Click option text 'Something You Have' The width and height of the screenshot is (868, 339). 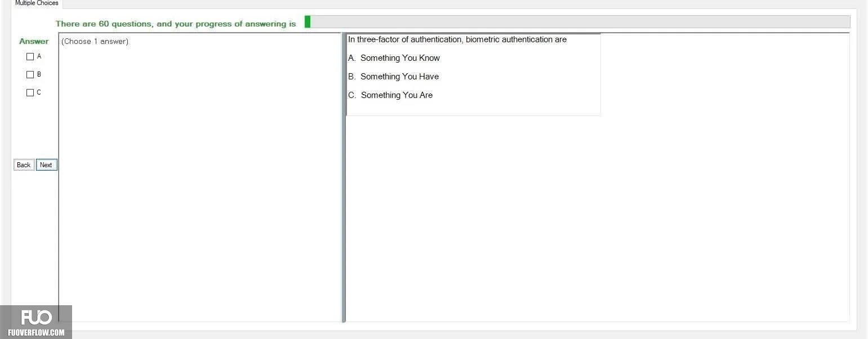[399, 77]
